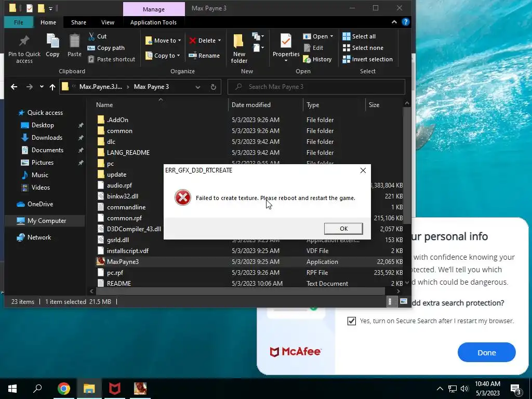Screen dimensions: 532x399
Task: Open the Application Tools tab
Action: click(153, 22)
